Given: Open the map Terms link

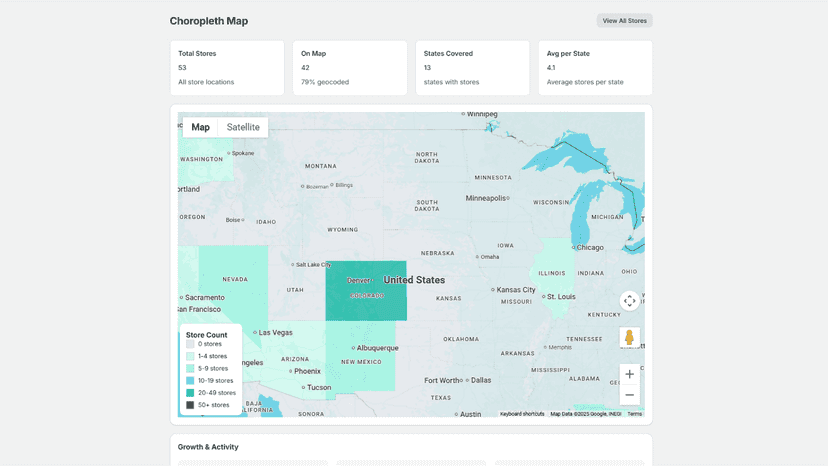Looking at the screenshot, I should coord(634,414).
